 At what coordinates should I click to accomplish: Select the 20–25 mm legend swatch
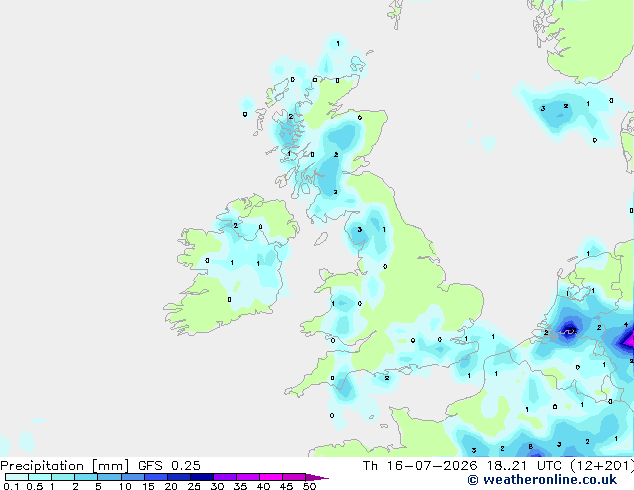click(179, 477)
